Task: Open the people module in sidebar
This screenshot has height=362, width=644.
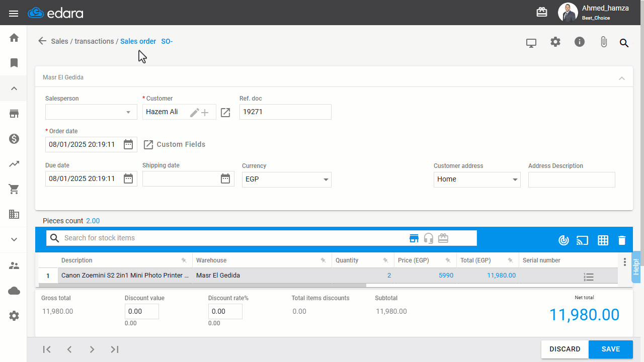Action: [14, 265]
